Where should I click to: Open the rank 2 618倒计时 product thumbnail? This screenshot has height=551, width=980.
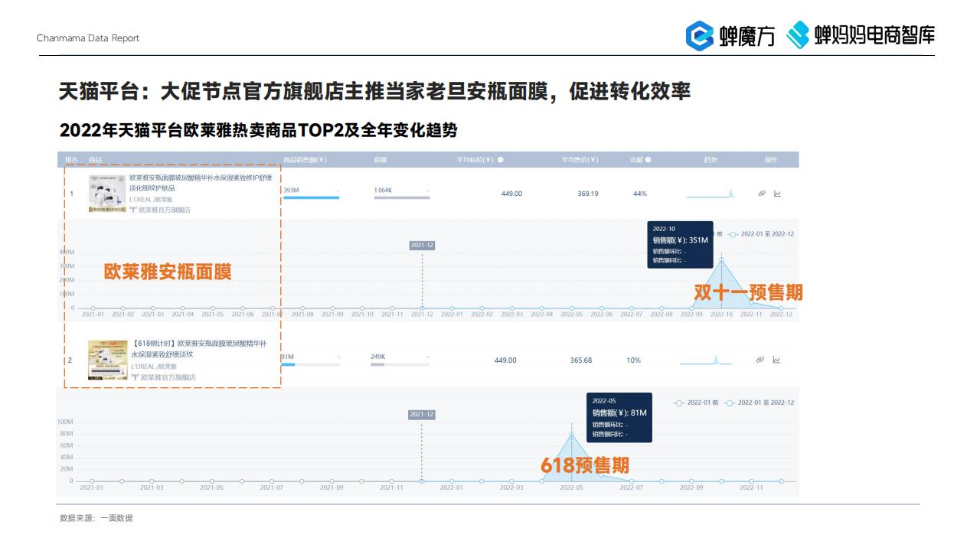coord(107,360)
